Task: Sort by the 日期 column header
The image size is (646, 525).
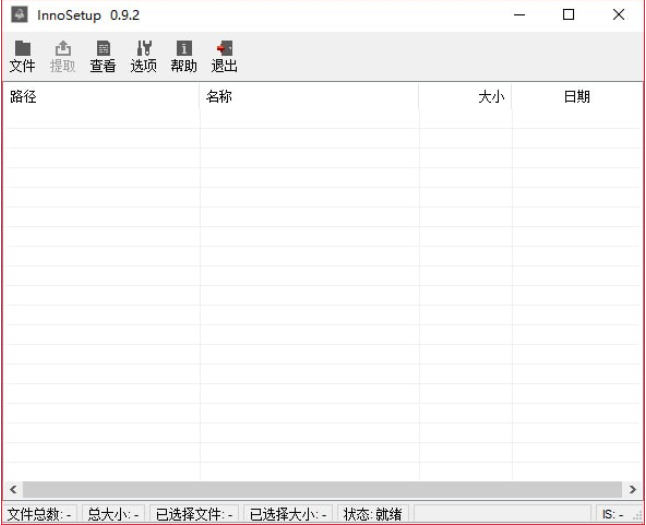Action: [577, 97]
